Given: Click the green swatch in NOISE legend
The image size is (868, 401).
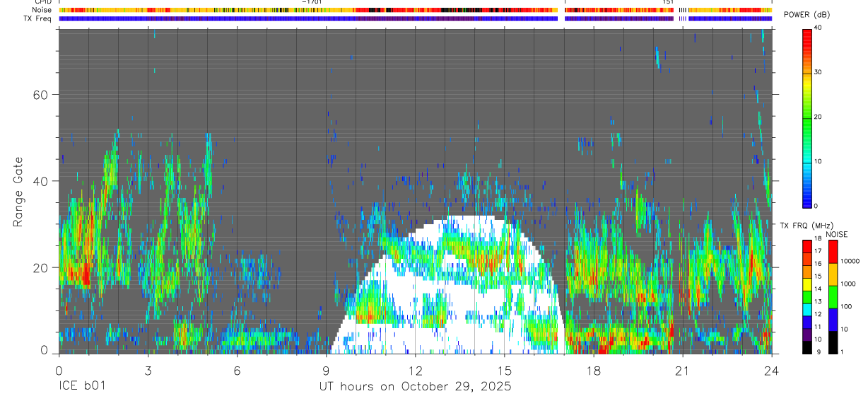Looking at the screenshot, I should pyautogui.click(x=833, y=297).
